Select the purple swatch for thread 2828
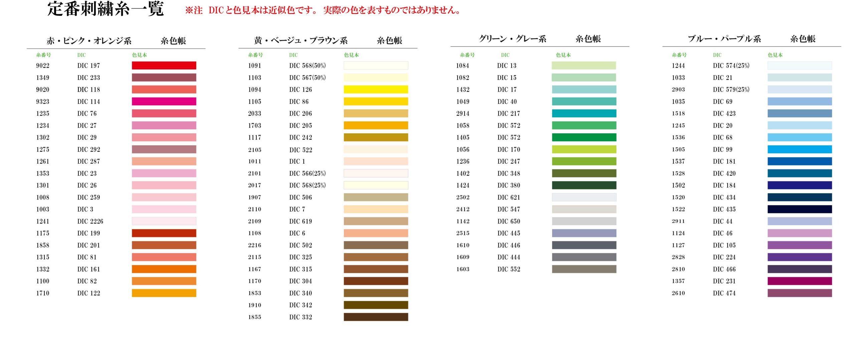The height and width of the screenshot is (348, 868). tap(800, 257)
